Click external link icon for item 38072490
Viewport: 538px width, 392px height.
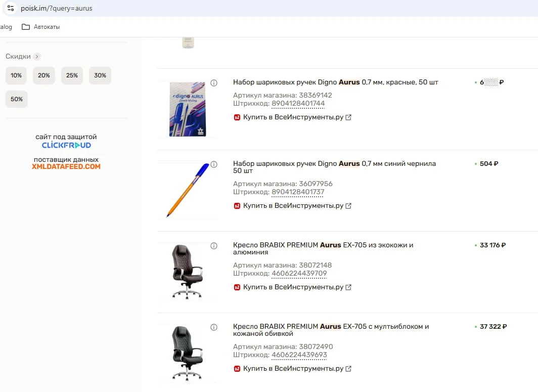click(348, 369)
